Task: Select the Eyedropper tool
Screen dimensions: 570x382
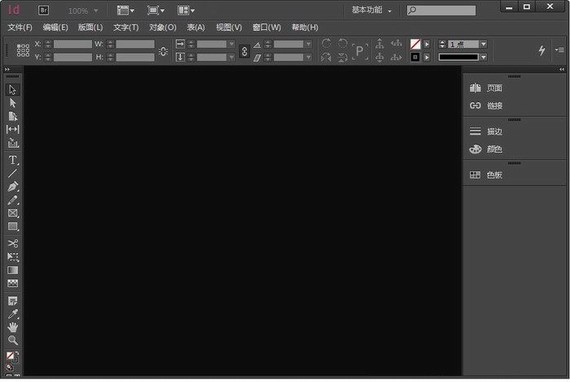Action: click(12, 314)
